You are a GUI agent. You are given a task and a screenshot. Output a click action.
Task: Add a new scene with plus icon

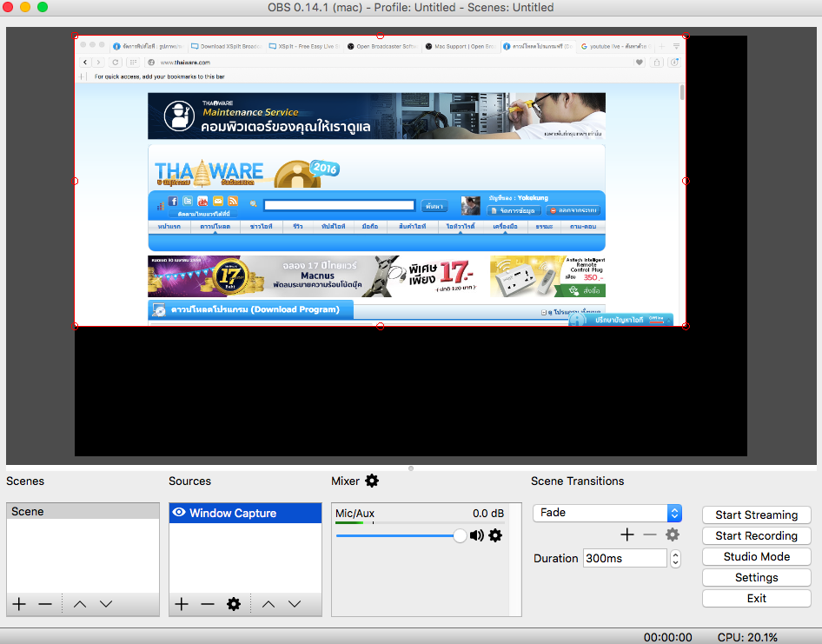pos(20,604)
